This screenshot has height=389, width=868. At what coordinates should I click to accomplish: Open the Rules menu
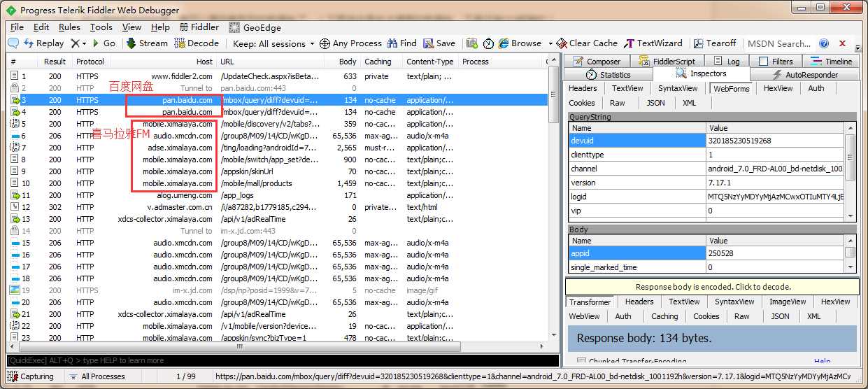coord(69,27)
